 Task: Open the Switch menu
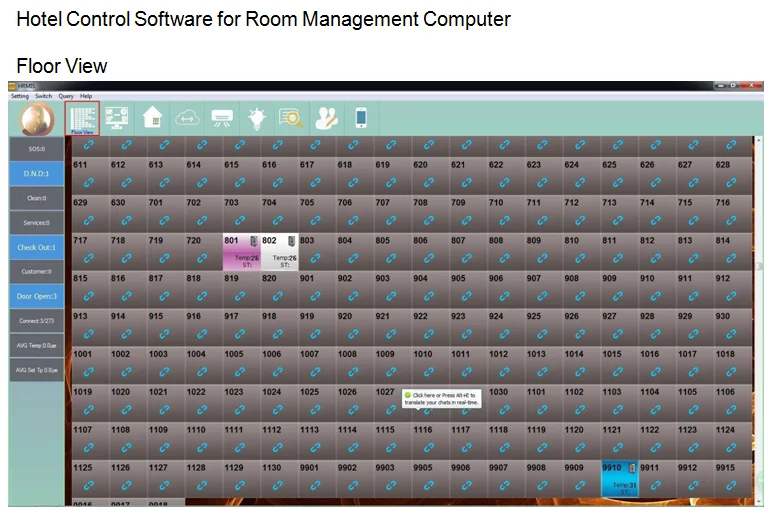pos(44,96)
